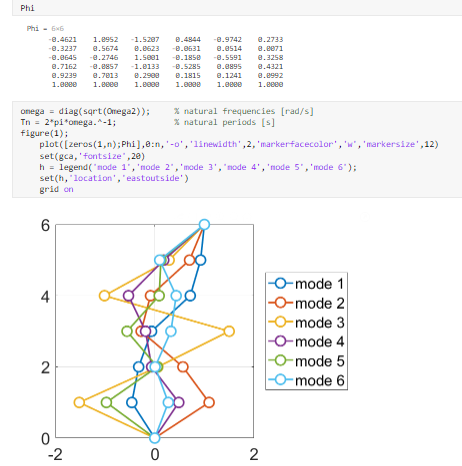
Task: Select 'mode 1' legend entry
Action: 306,284
